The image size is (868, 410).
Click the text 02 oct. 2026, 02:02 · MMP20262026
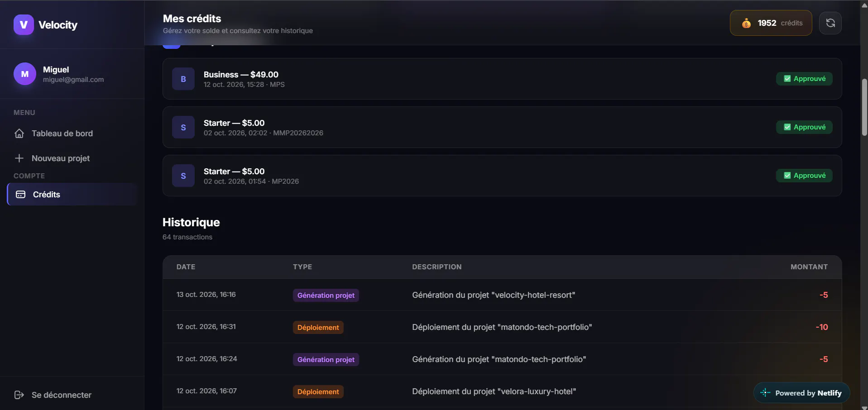[x=264, y=133]
